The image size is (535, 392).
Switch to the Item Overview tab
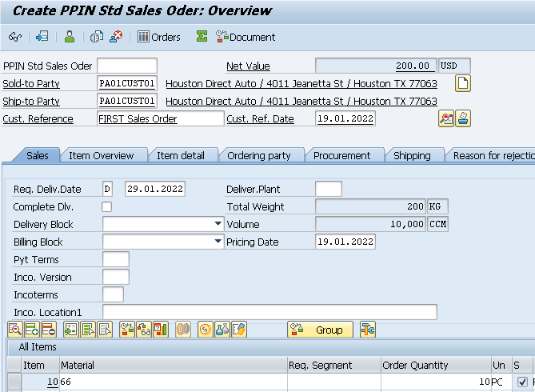coord(102,156)
